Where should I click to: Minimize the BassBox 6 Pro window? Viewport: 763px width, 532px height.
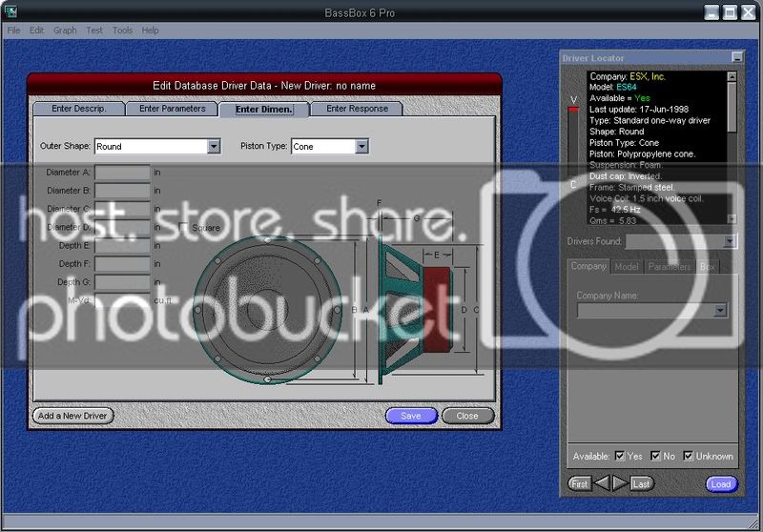(x=711, y=12)
